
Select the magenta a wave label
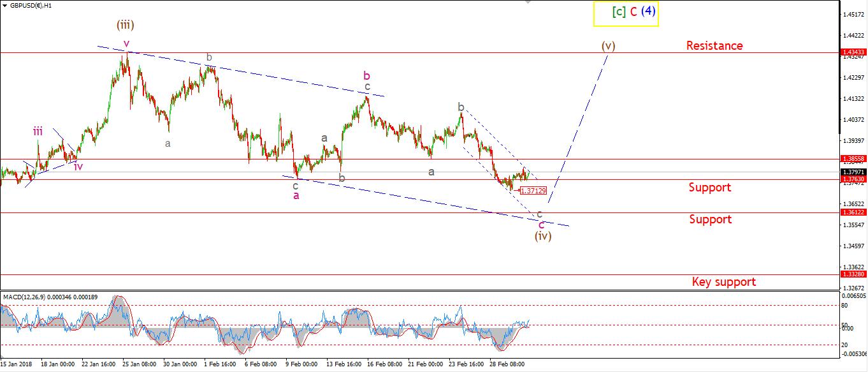296,195
